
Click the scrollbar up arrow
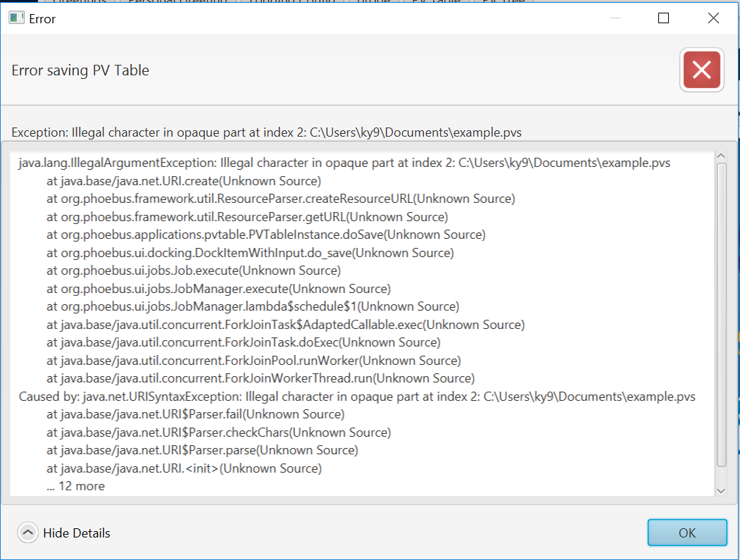point(722,156)
